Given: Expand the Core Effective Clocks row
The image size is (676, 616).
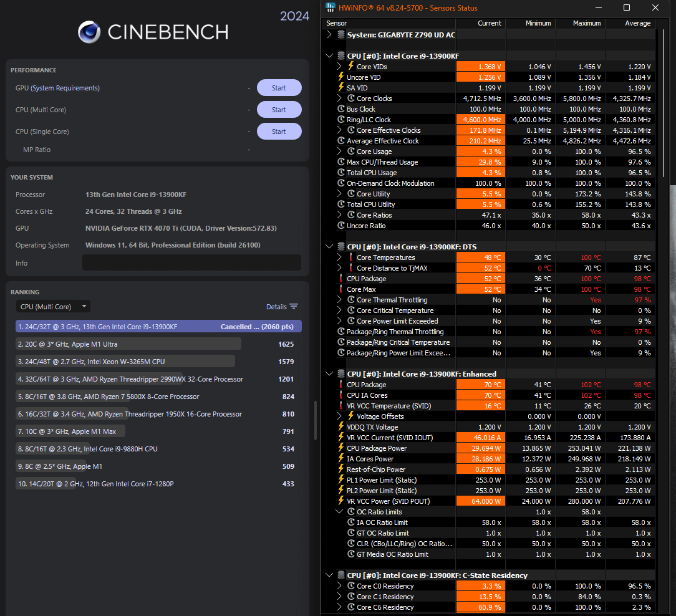Looking at the screenshot, I should 339,130.
